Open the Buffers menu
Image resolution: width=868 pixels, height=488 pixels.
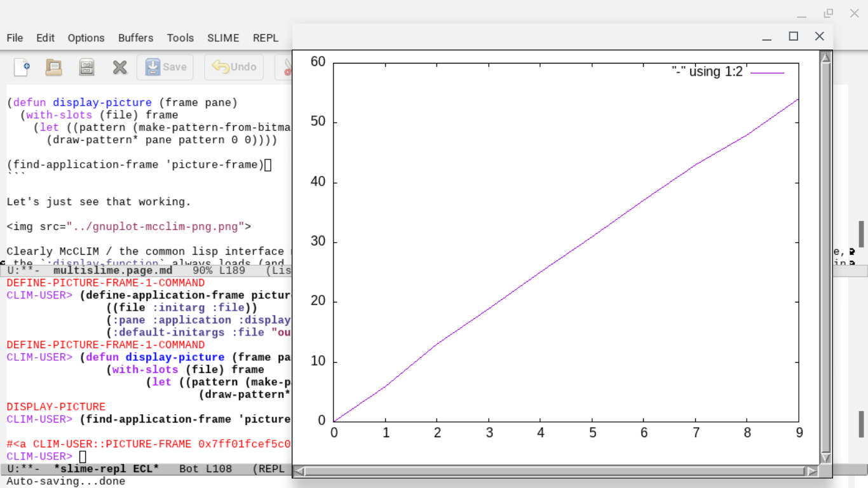tap(135, 38)
